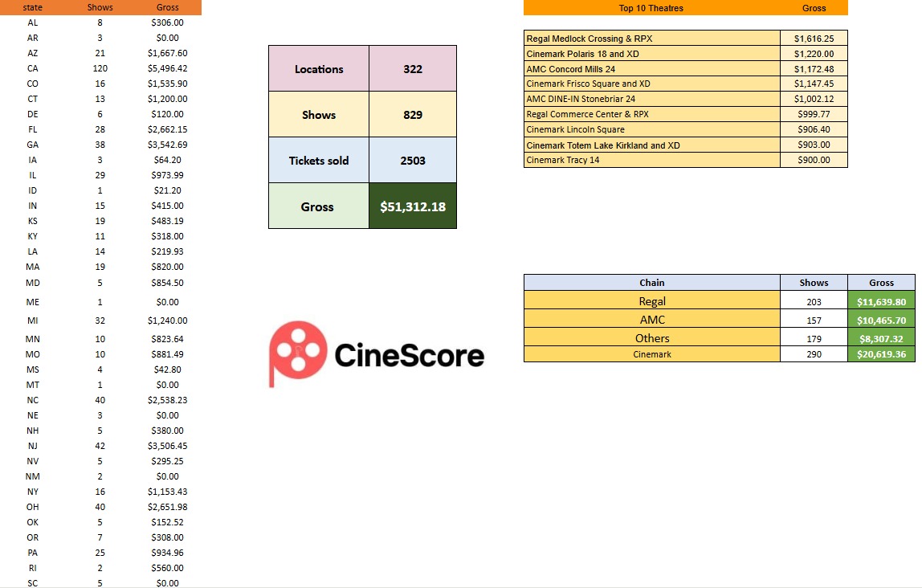Image resolution: width=922 pixels, height=588 pixels.
Task: Select the Shows value 829
Action: [x=413, y=115]
